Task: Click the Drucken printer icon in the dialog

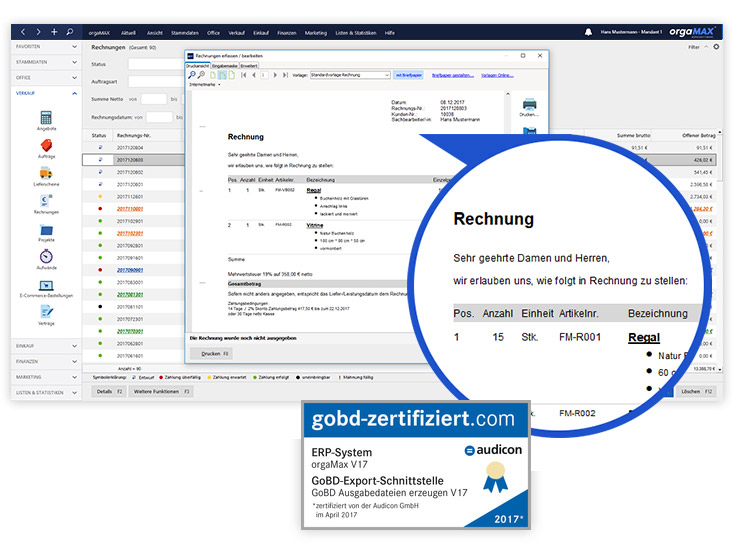Action: pos(529,107)
